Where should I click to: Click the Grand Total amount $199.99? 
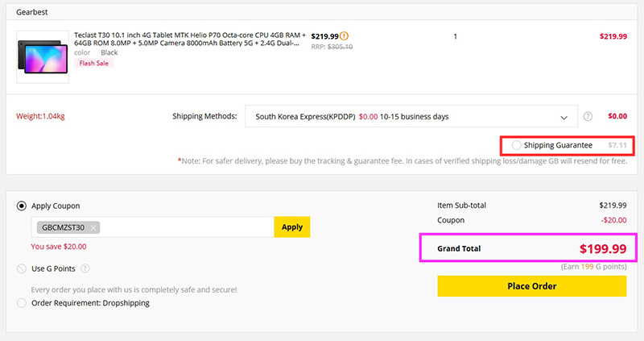[x=603, y=248]
